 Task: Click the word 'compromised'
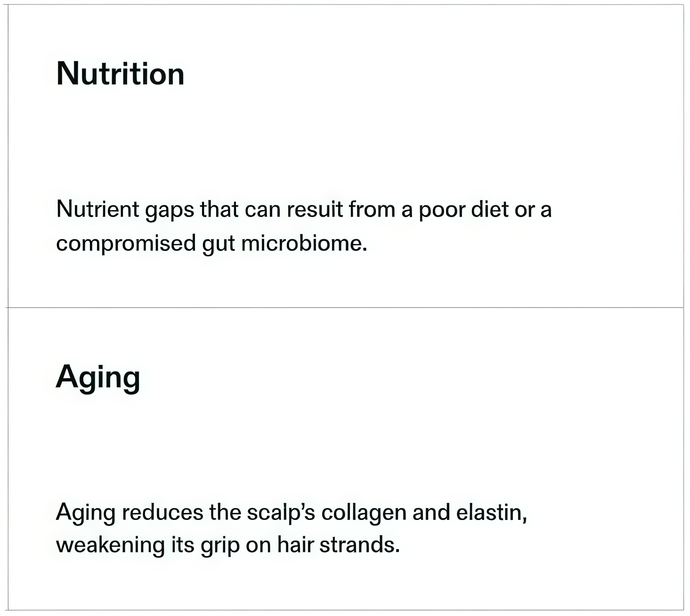coord(126,244)
